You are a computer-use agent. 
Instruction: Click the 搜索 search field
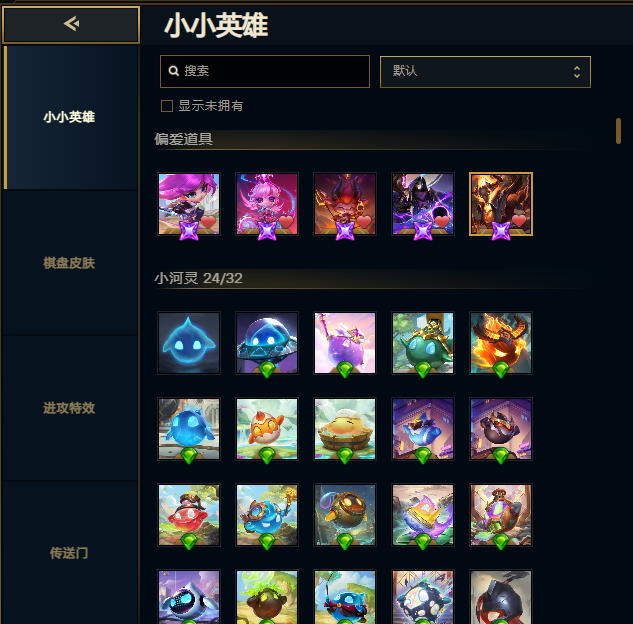pyautogui.click(x=265, y=71)
